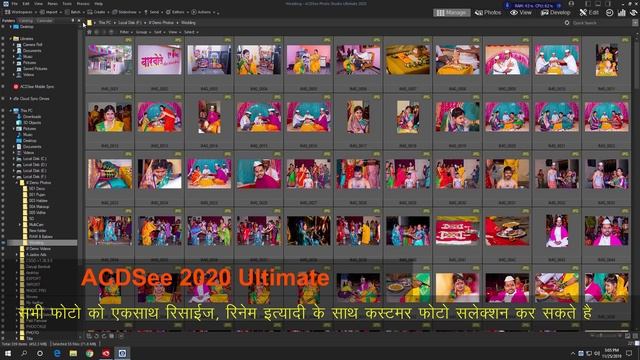Open View mode with the eye icon
This screenshot has width=640, height=360.
coord(521,13)
